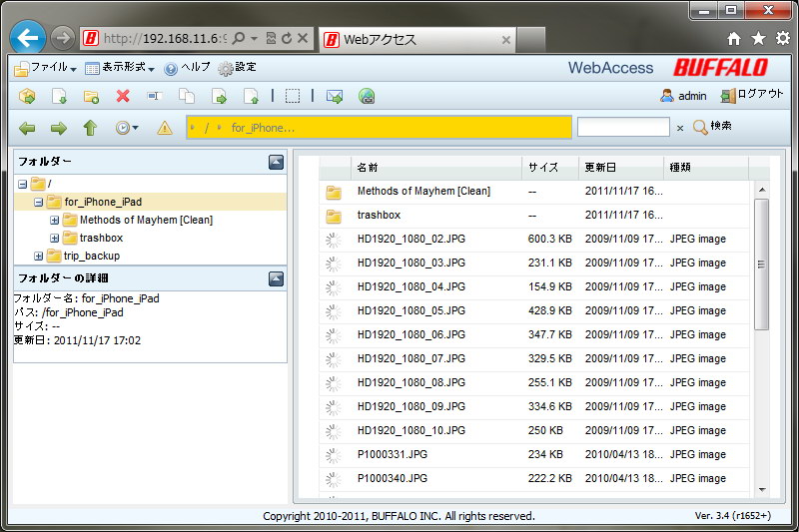Sort by the 更新日 column header

[621, 168]
